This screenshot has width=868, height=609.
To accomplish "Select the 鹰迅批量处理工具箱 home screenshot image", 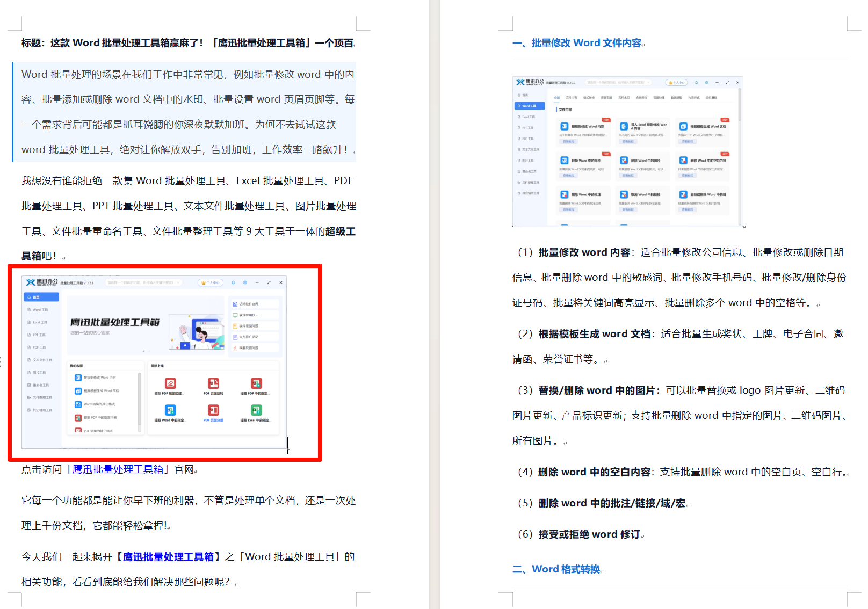I will coord(154,363).
